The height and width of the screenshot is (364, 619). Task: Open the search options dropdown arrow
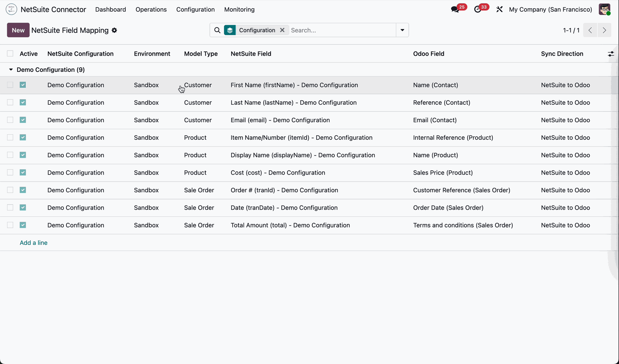pos(402,30)
